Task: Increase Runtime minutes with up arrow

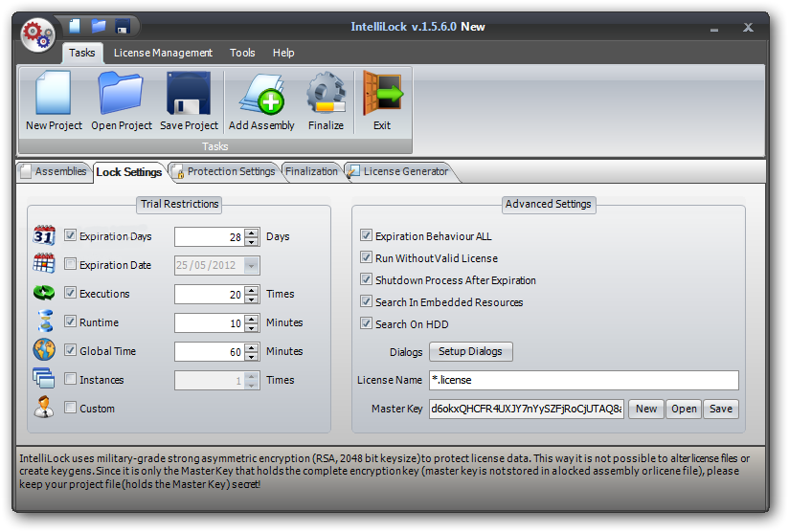Action: coord(251,319)
